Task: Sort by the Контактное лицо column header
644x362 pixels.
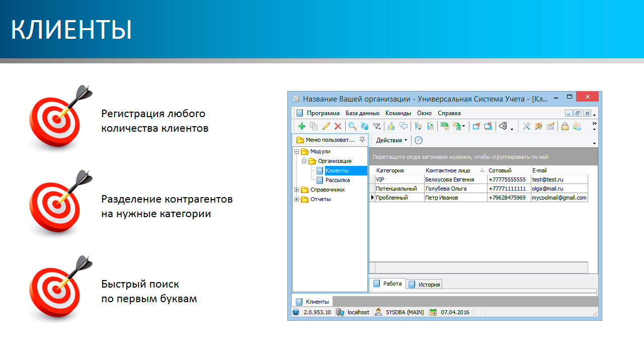Action: coord(455,170)
